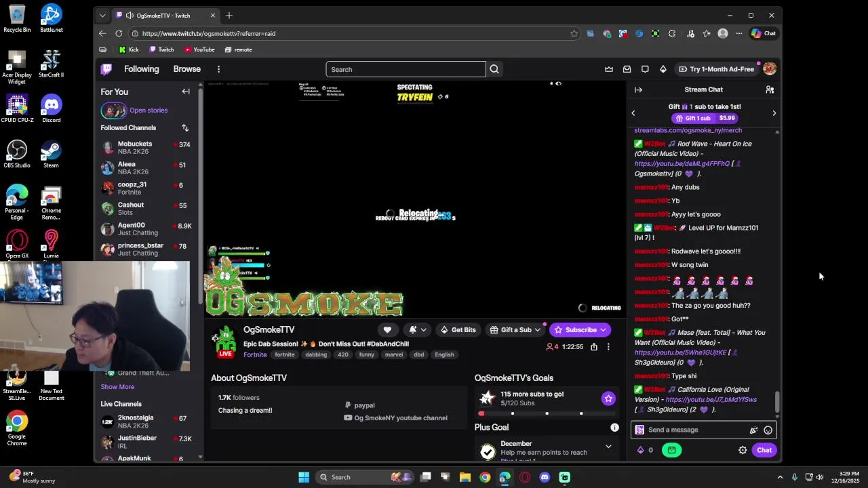
Task: Open chat settings gear
Action: click(743, 450)
